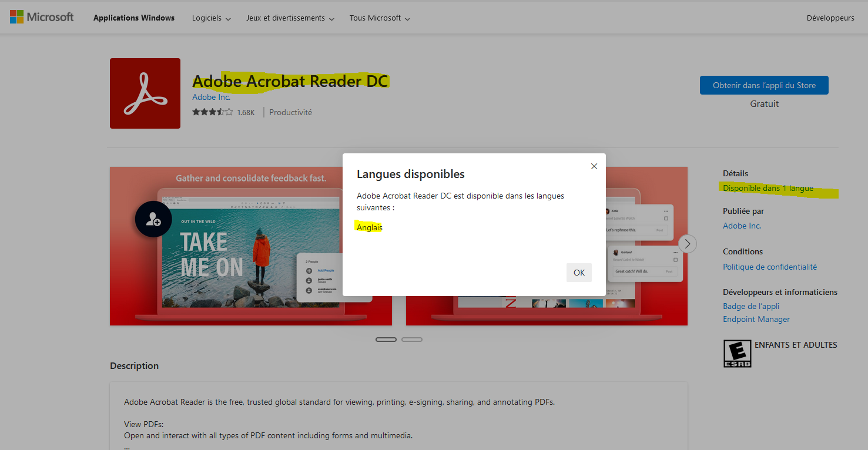This screenshot has height=450, width=868.
Task: Click the Gratuit price label
Action: click(x=764, y=104)
